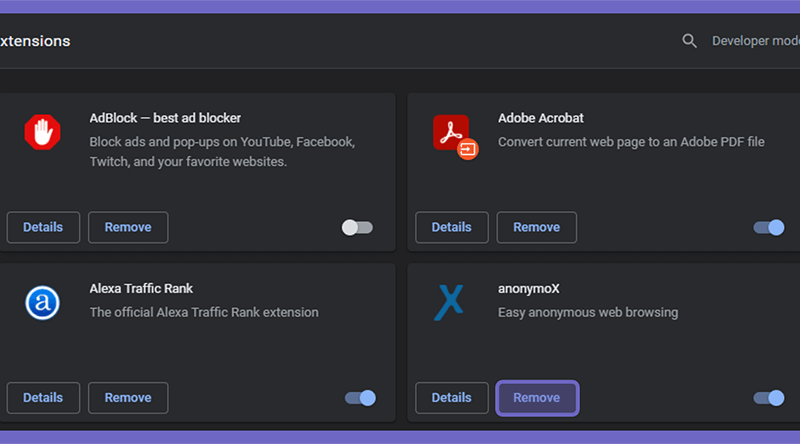This screenshot has height=444, width=800.
Task: Click the Adobe Acrobat extension icon
Action: point(456,137)
